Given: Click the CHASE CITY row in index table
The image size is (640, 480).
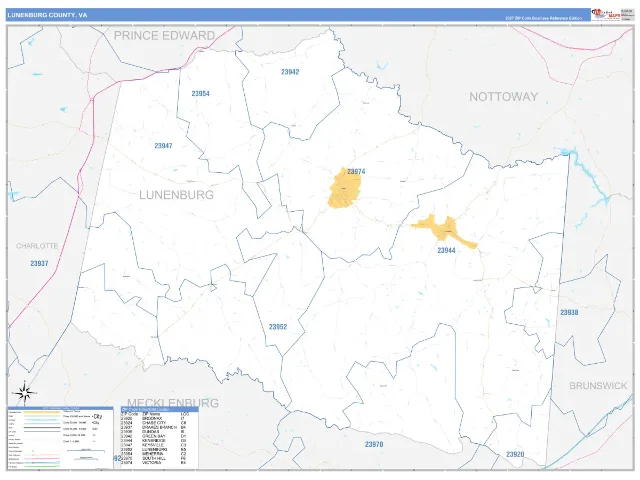Looking at the screenshot, I should click(154, 423).
